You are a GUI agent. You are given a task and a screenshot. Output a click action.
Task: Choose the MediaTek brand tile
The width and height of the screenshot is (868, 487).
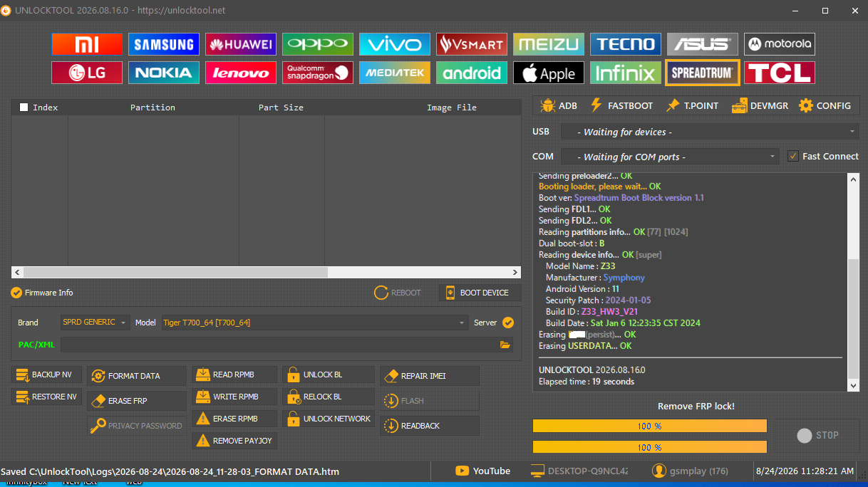click(x=395, y=73)
